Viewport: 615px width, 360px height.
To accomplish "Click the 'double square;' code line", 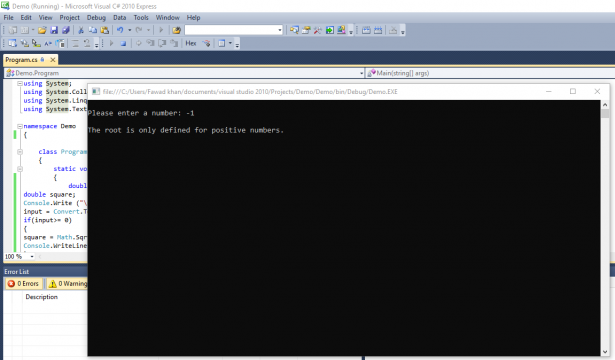I will [49, 195].
